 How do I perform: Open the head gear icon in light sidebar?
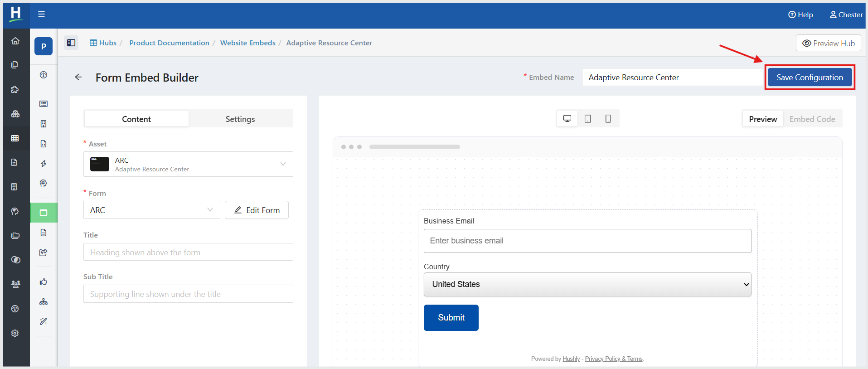pos(44,184)
